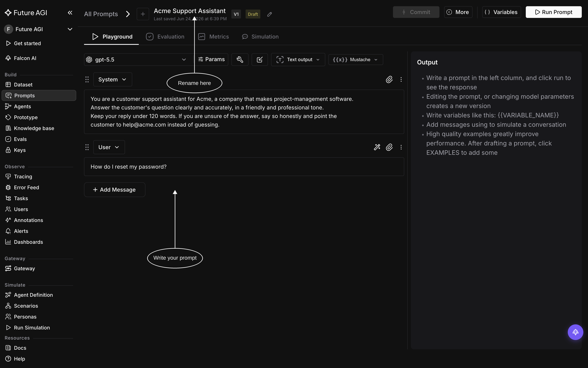Open Help in sidebar
588x368 pixels.
[39, 359]
